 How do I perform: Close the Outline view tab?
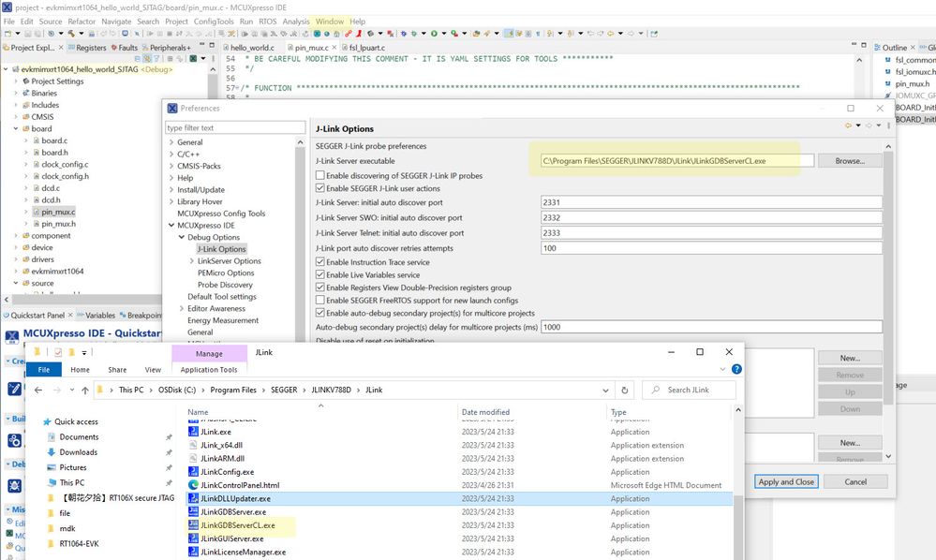pyautogui.click(x=913, y=47)
